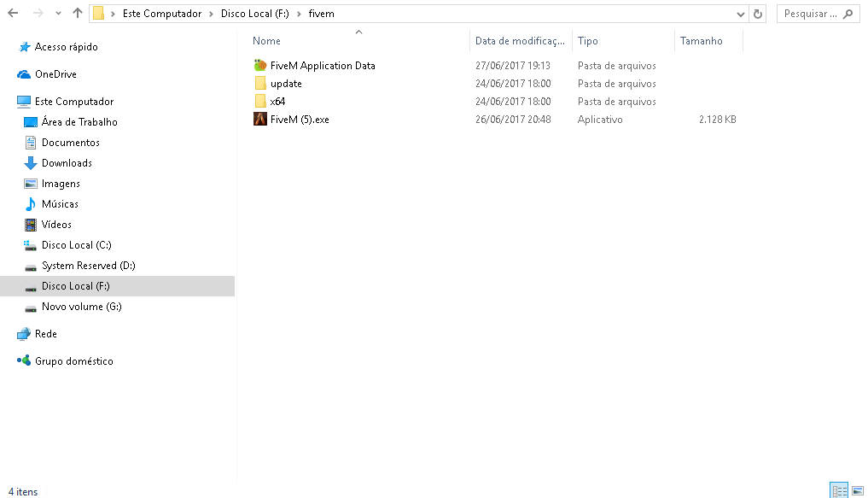
Task: Sort by Tamanho column header
Action: tap(701, 40)
